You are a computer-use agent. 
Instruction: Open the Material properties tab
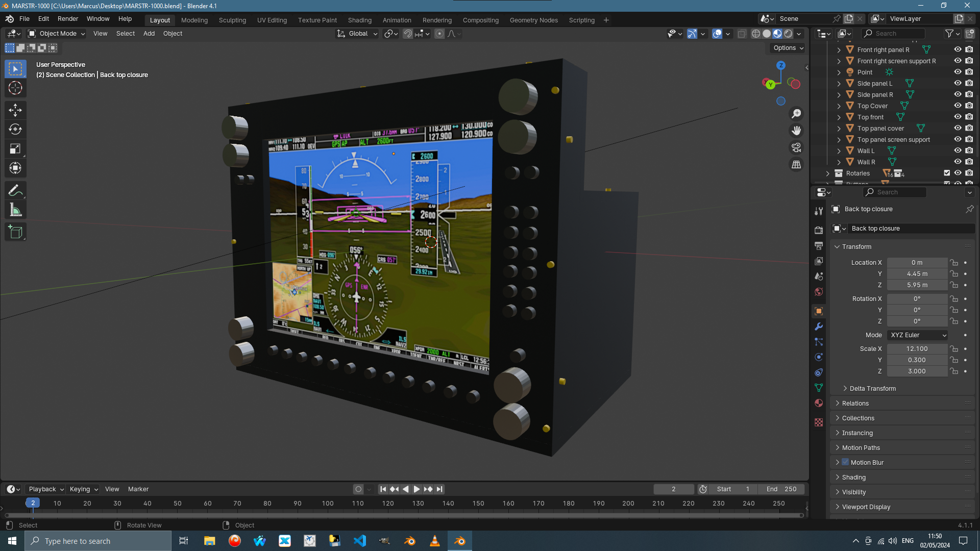click(819, 403)
